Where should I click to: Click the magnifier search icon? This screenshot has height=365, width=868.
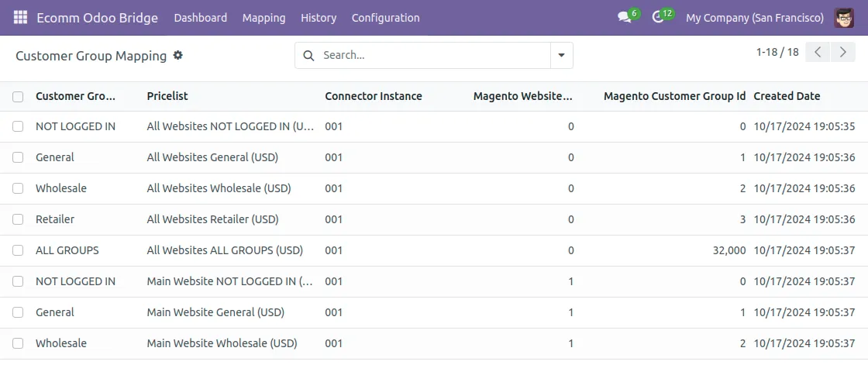[310, 55]
